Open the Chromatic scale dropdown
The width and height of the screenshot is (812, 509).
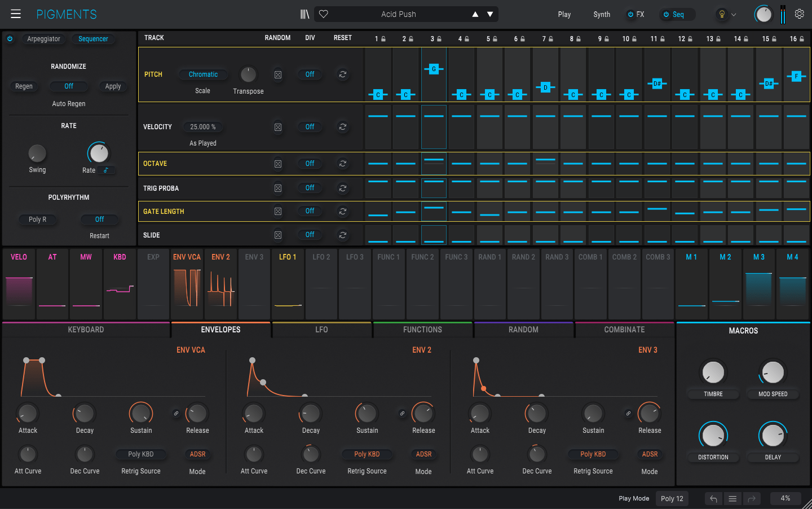(x=203, y=74)
